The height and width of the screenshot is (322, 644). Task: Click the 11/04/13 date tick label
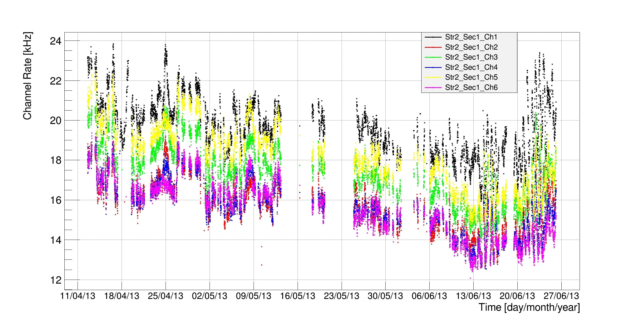(78, 296)
